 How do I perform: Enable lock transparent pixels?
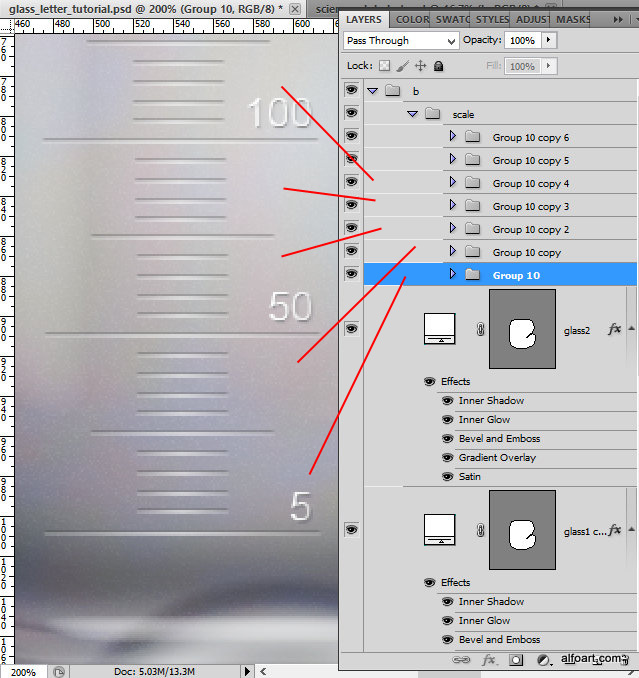click(384, 66)
